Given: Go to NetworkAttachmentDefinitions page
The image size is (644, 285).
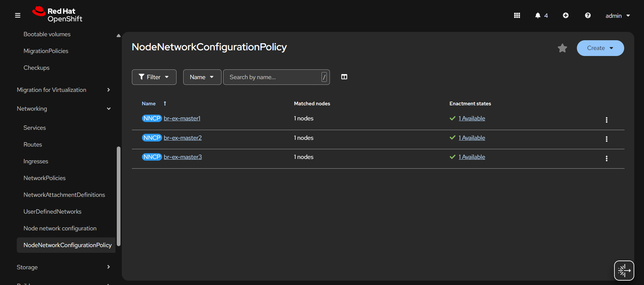Looking at the screenshot, I should [x=64, y=195].
